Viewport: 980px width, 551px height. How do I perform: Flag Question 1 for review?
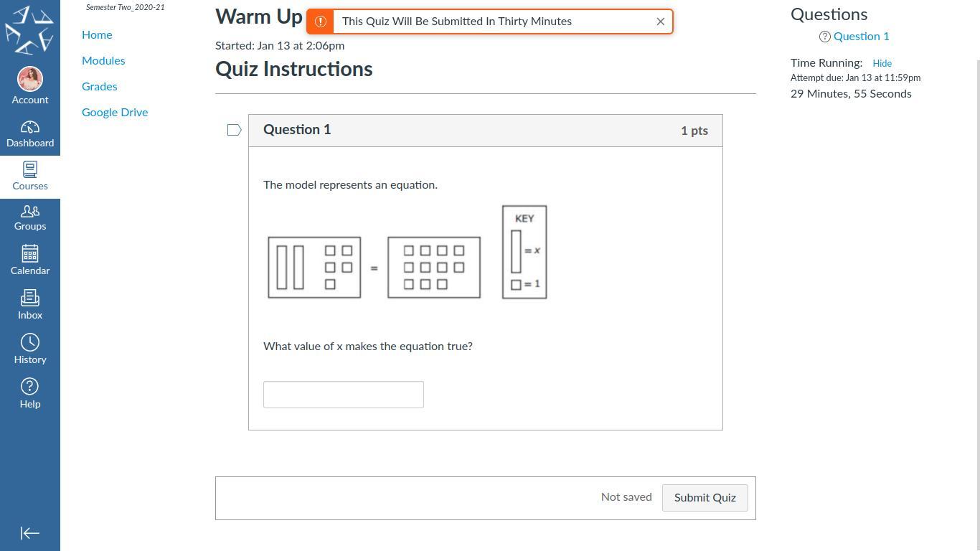pos(234,130)
